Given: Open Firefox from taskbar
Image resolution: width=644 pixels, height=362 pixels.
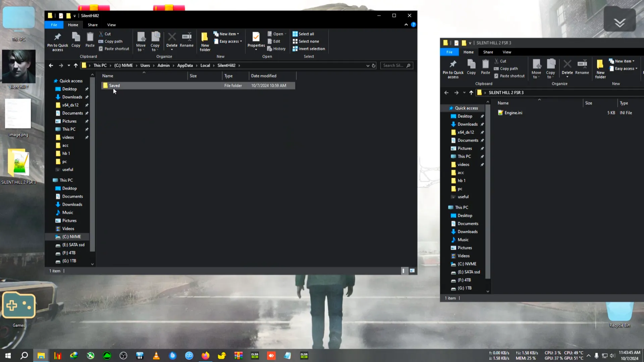Looking at the screenshot, I should (x=205, y=356).
